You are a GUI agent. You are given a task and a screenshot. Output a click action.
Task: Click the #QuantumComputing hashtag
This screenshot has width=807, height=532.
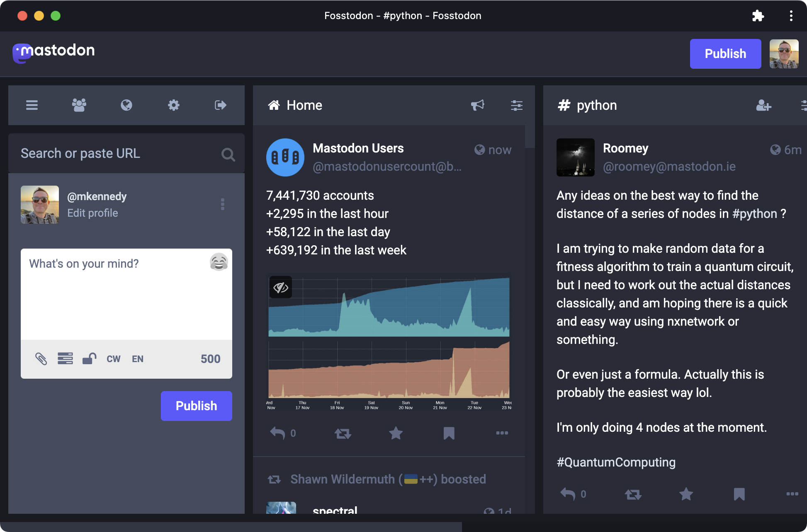[616, 462]
